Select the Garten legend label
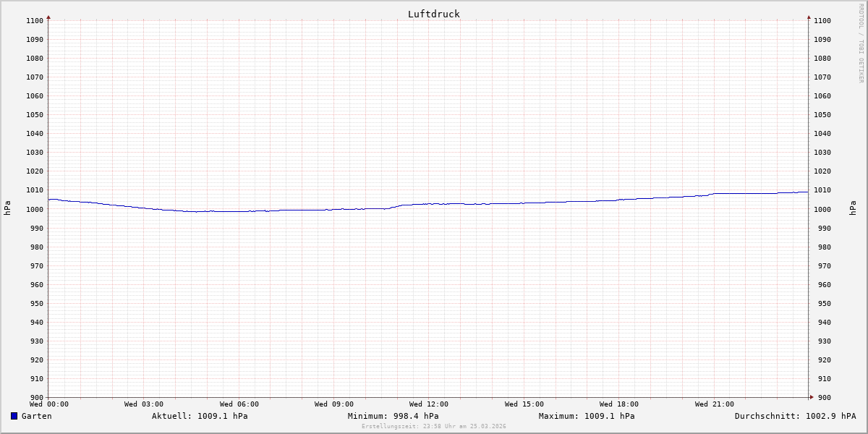Image resolution: width=868 pixels, height=434 pixels. [x=36, y=416]
